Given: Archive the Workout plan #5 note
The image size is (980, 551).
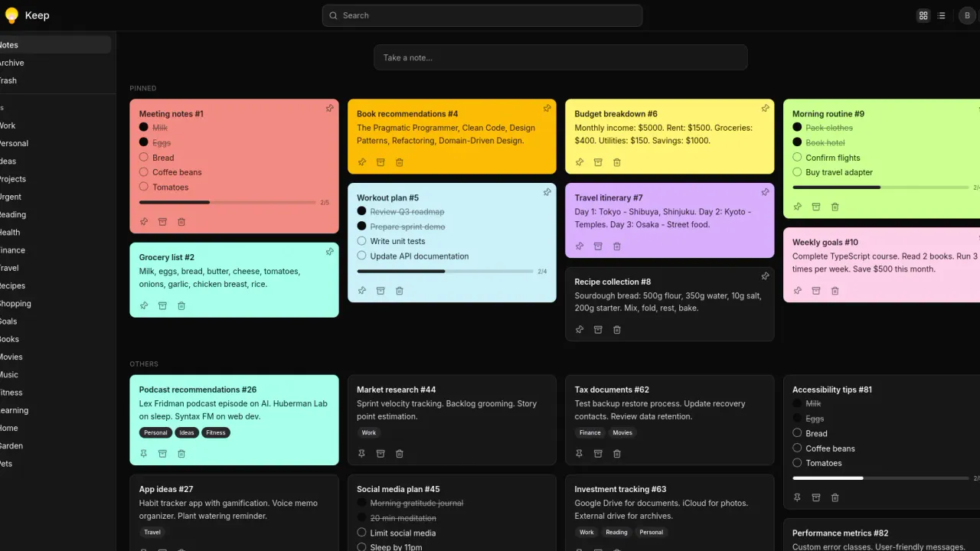Looking at the screenshot, I should point(381,291).
